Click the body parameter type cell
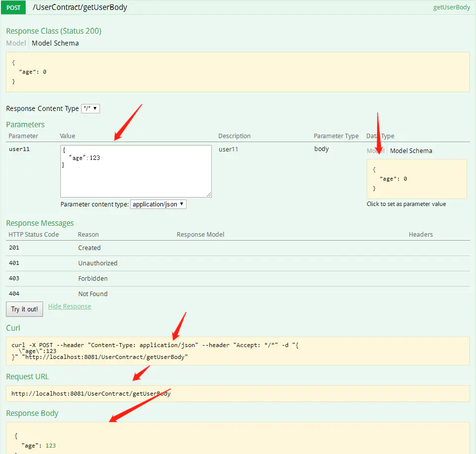Image resolution: width=476 pixels, height=454 pixels. point(322,149)
